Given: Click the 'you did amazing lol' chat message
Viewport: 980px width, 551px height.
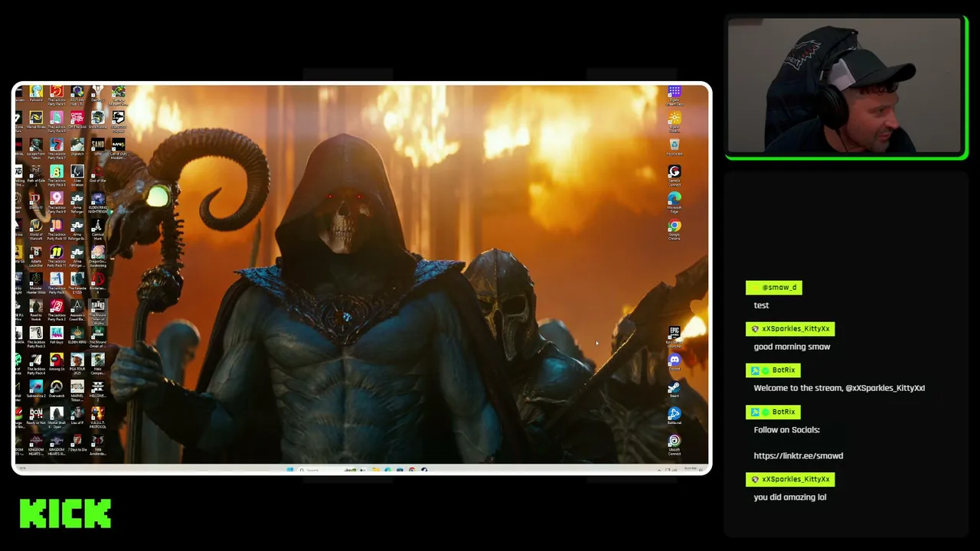Looking at the screenshot, I should point(789,497).
